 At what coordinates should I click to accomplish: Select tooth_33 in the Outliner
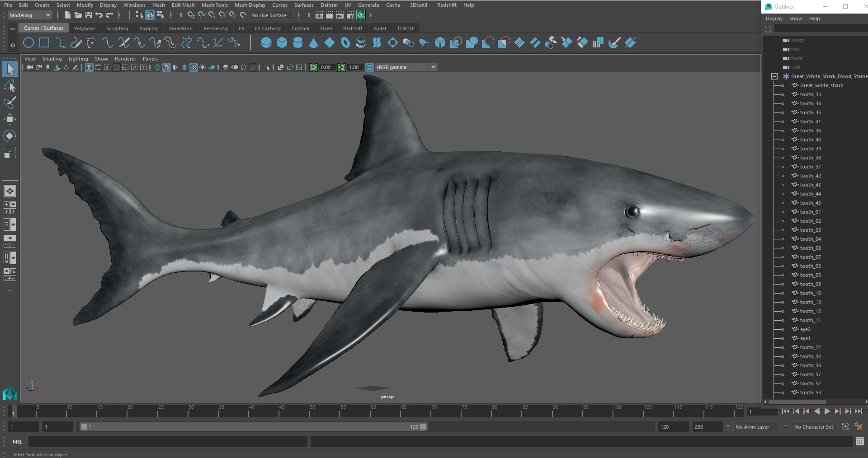coord(810,94)
